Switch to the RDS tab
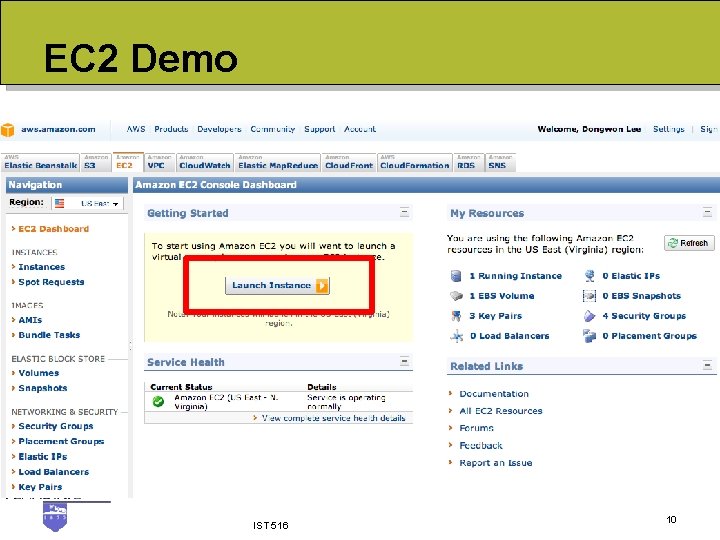 point(468,163)
